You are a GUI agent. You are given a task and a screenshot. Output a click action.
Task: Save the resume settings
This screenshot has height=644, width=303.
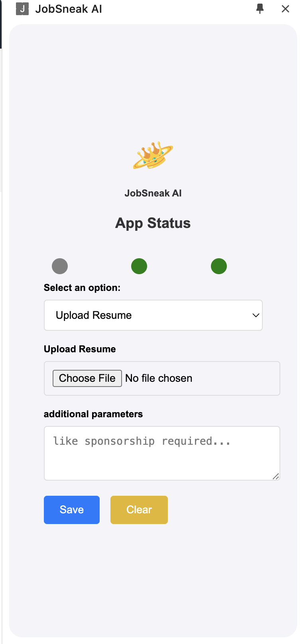click(x=72, y=510)
